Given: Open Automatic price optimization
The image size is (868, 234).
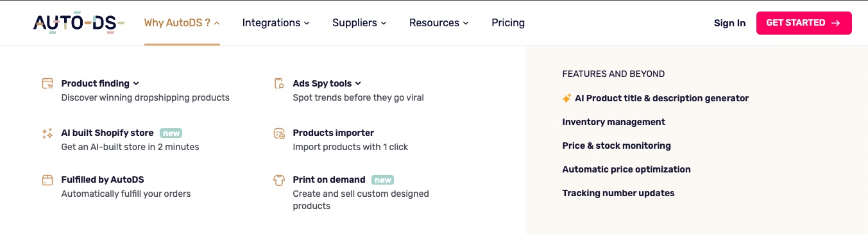Looking at the screenshot, I should tap(627, 169).
